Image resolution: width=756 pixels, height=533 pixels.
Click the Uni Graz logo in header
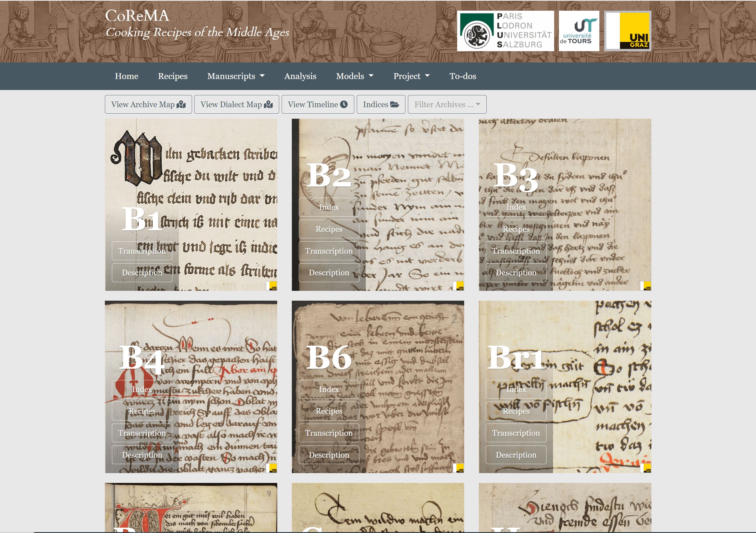[x=628, y=31]
